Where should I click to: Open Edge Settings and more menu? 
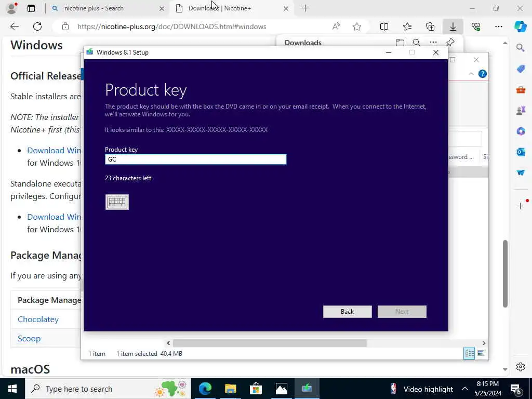[x=498, y=26]
